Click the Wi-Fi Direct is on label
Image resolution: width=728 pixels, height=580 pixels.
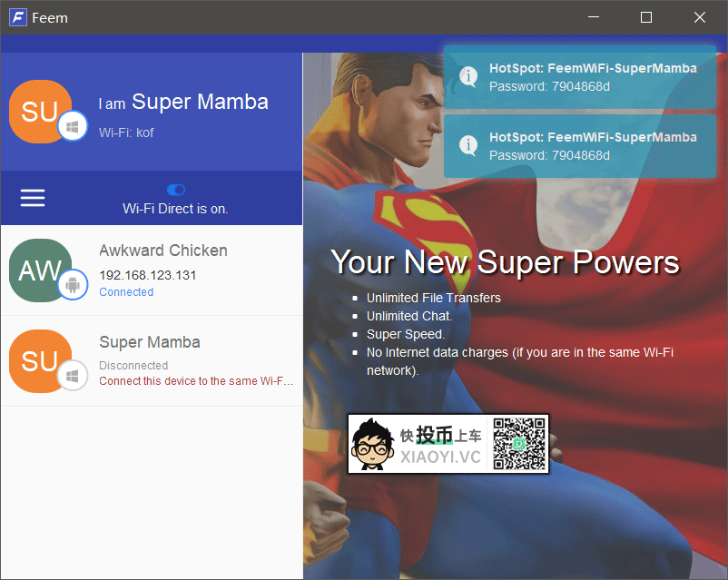pyautogui.click(x=175, y=209)
